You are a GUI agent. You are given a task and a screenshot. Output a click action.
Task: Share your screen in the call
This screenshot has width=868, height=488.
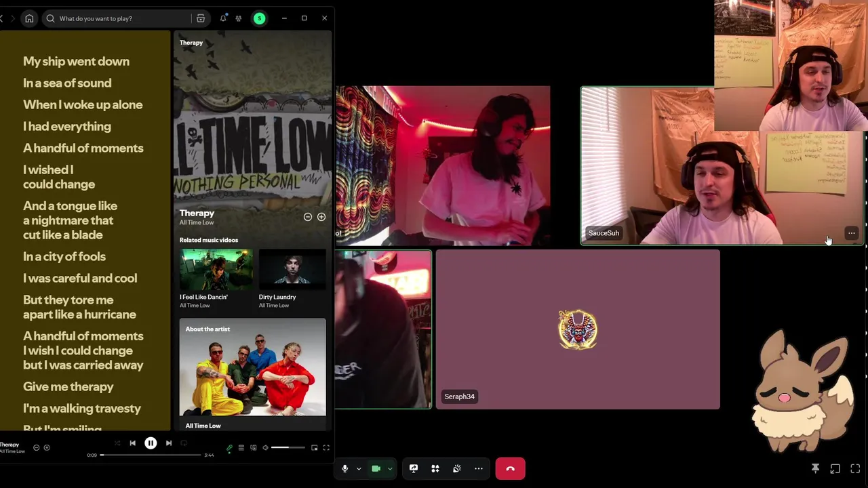click(x=414, y=468)
